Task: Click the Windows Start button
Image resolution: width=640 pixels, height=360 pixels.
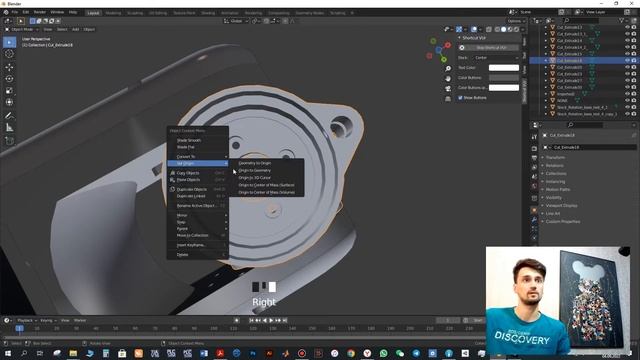Action: tap(7, 353)
